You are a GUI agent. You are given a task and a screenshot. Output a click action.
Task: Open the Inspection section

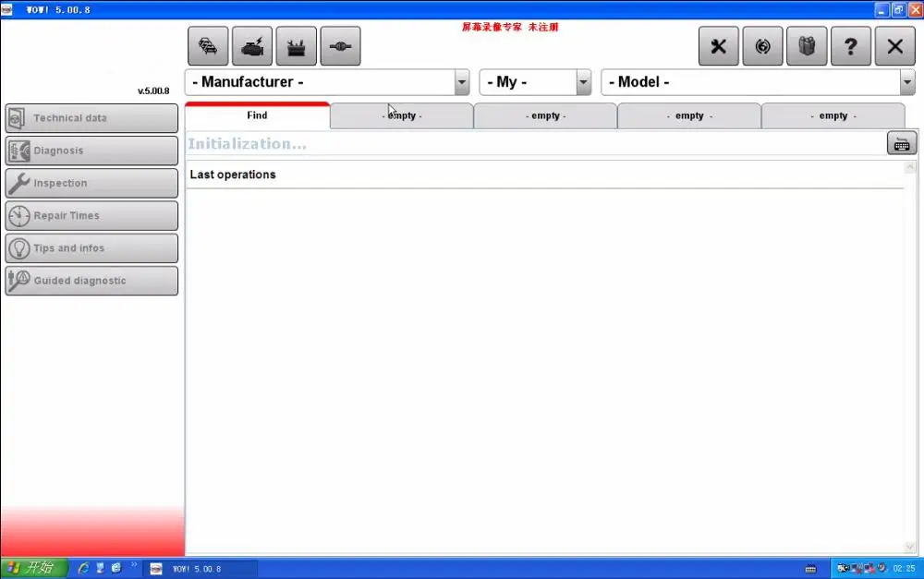click(x=91, y=183)
